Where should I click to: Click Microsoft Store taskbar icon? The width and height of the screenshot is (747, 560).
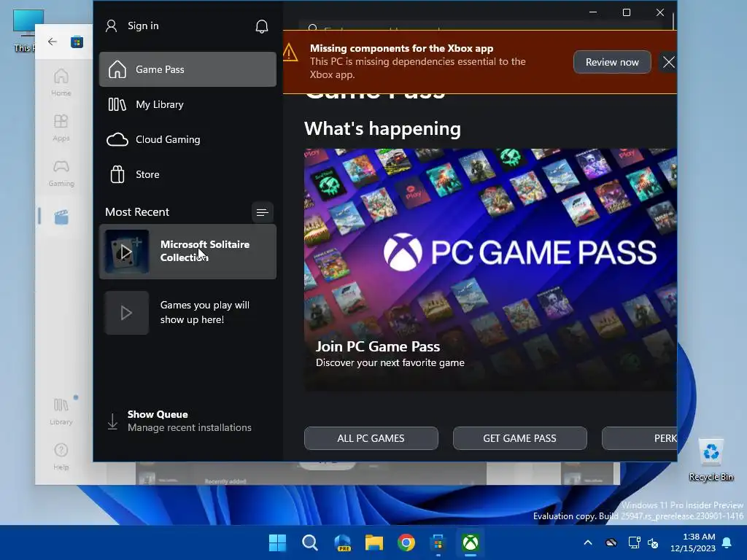tap(438, 542)
